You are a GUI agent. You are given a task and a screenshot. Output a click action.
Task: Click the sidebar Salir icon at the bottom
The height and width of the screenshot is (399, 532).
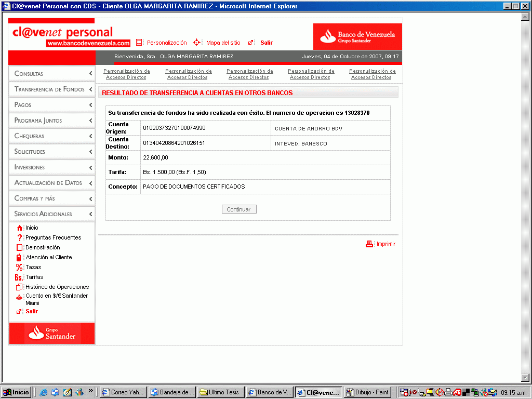tap(19, 312)
